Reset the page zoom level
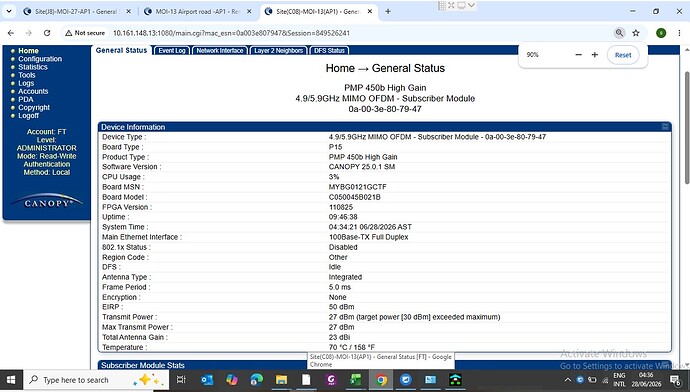The image size is (690, 392). pos(623,55)
